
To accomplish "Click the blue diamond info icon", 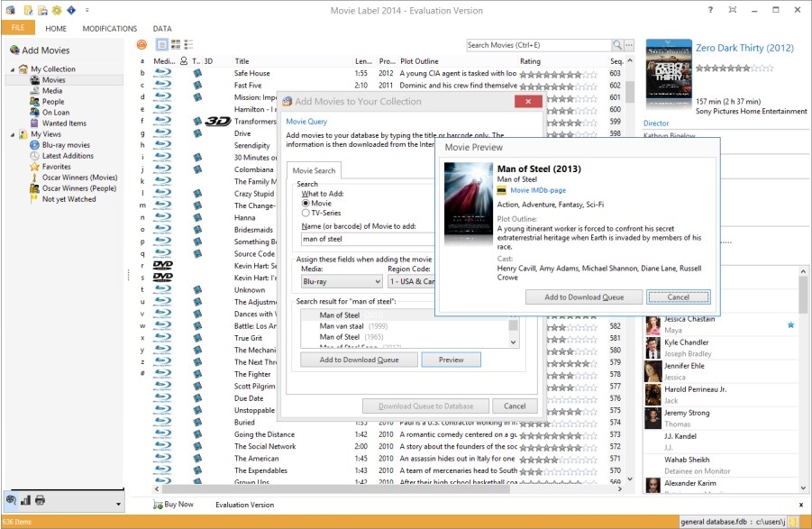I will point(71,10).
